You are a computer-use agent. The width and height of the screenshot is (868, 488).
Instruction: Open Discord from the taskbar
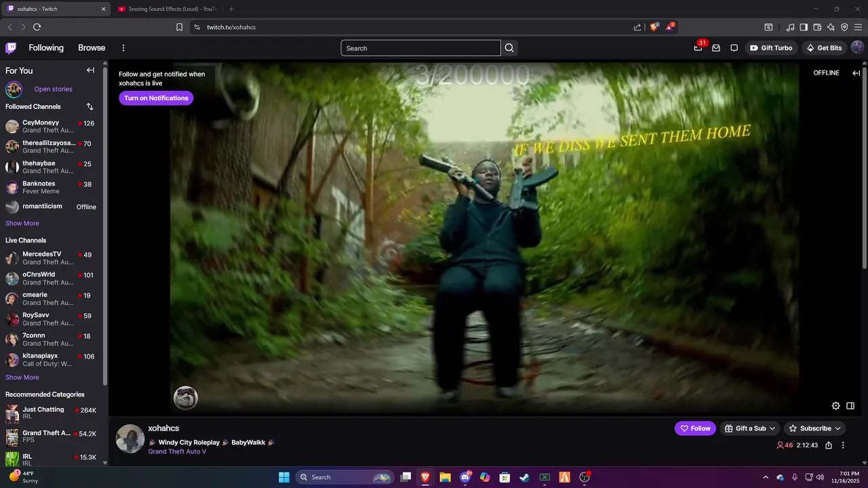[x=465, y=477]
